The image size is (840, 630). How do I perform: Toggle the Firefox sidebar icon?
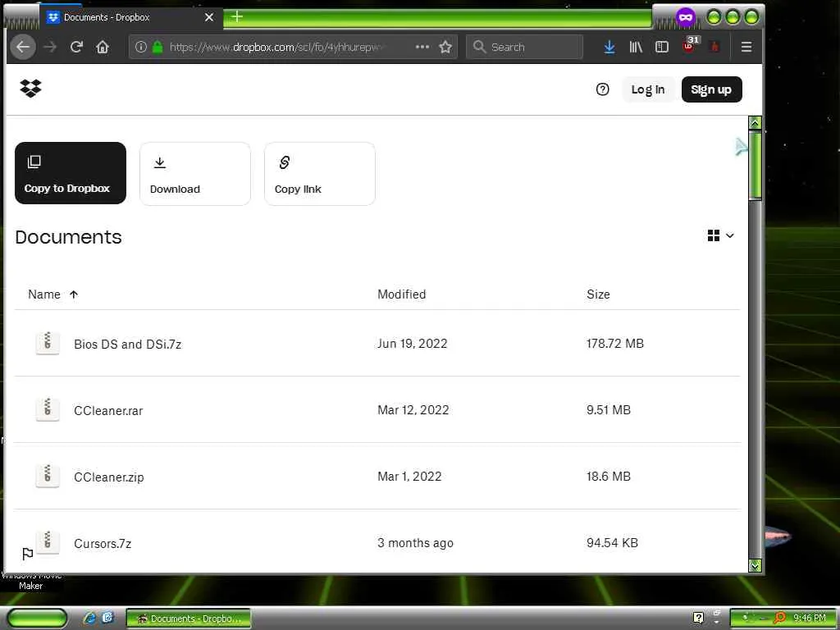point(662,47)
